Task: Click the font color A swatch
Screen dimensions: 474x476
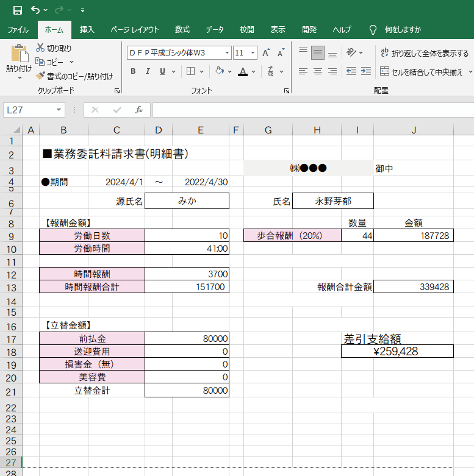Action: pos(243,71)
